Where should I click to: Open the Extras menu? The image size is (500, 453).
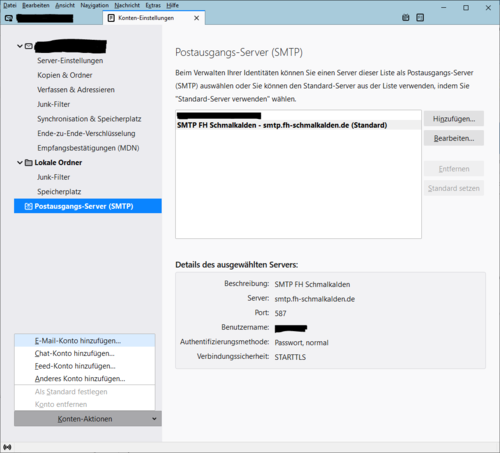pyautogui.click(x=153, y=5)
